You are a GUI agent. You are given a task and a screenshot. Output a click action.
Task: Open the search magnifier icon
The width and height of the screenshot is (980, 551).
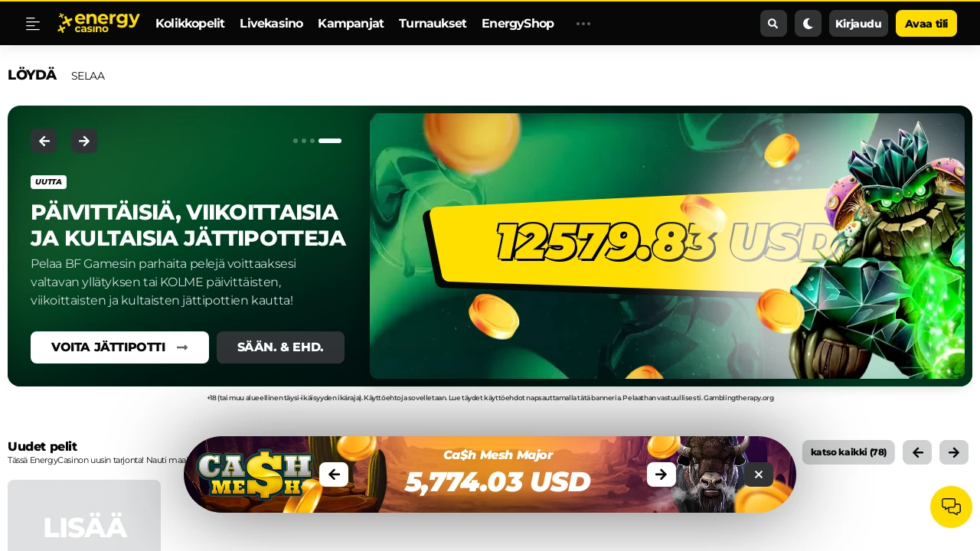click(773, 24)
